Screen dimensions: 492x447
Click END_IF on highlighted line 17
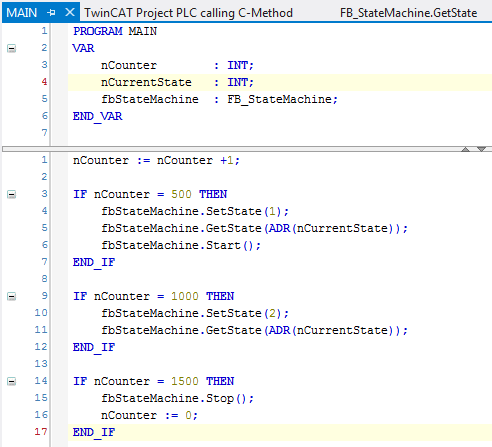94,433
